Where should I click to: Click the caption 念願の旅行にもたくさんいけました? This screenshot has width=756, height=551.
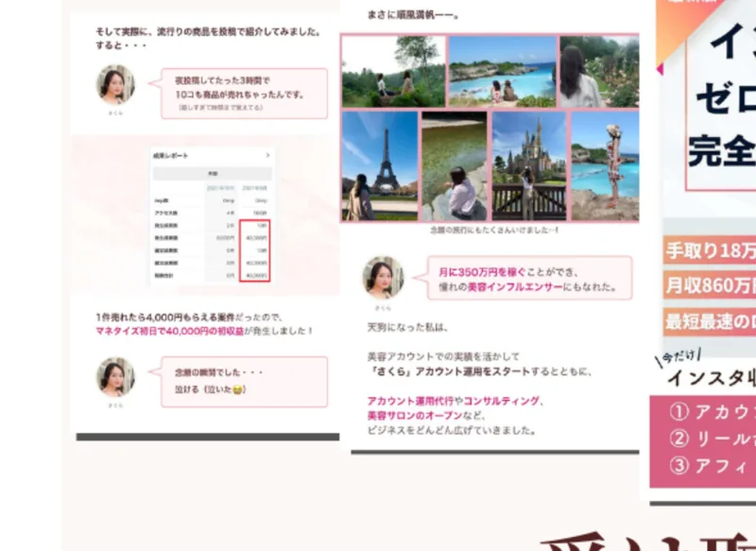click(x=493, y=230)
